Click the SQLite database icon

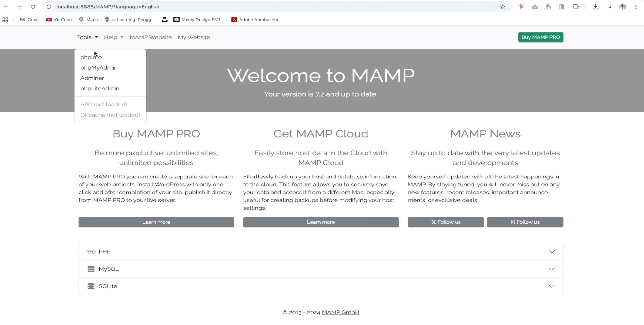click(91, 286)
